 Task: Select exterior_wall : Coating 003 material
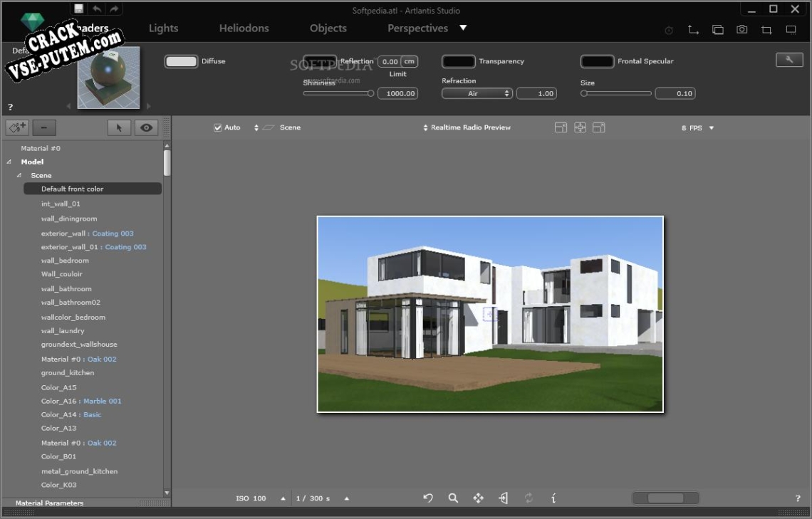87,234
